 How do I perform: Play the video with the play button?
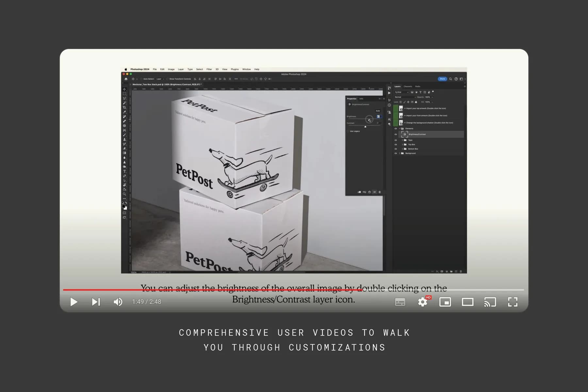tap(74, 302)
